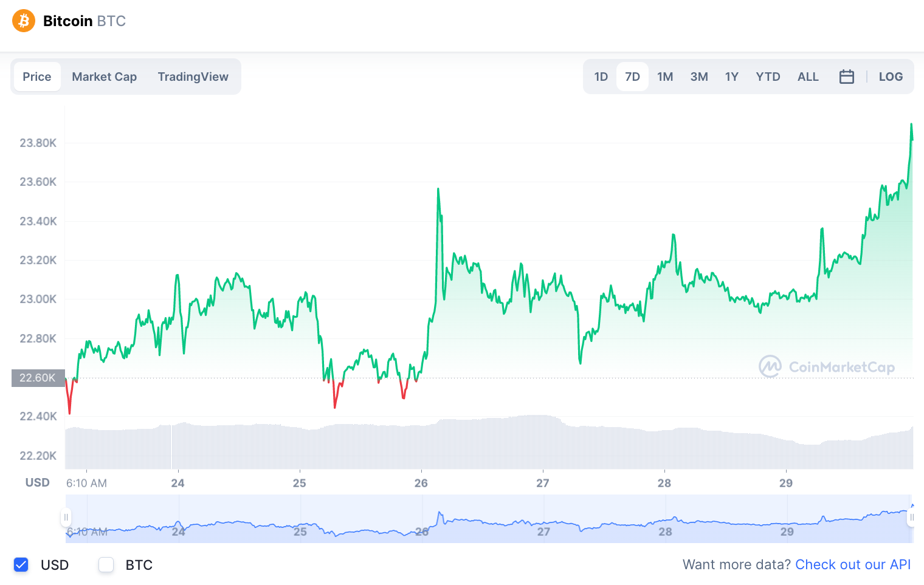Select the 3M time range
Image resolution: width=924 pixels, height=585 pixels.
[699, 77]
